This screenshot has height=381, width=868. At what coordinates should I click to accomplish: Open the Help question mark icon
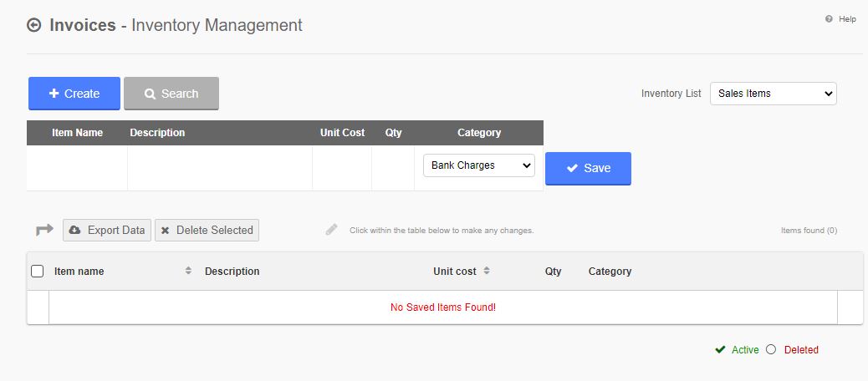click(x=829, y=19)
